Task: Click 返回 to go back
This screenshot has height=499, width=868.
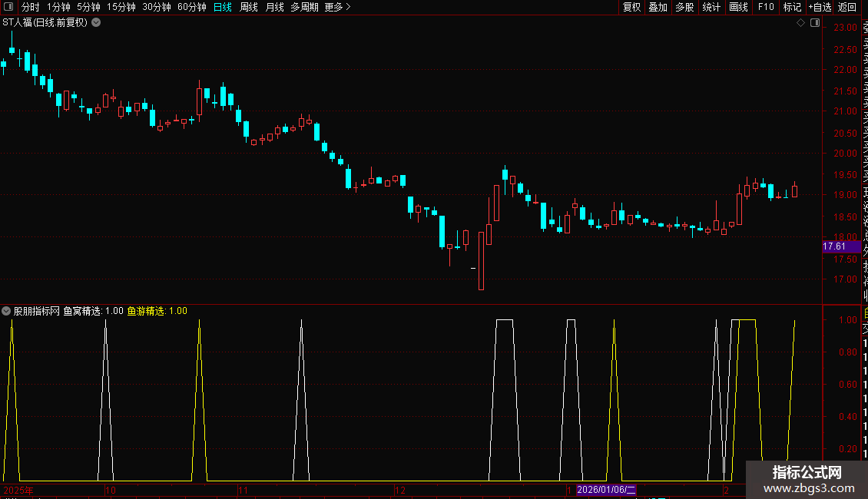Action: click(847, 7)
